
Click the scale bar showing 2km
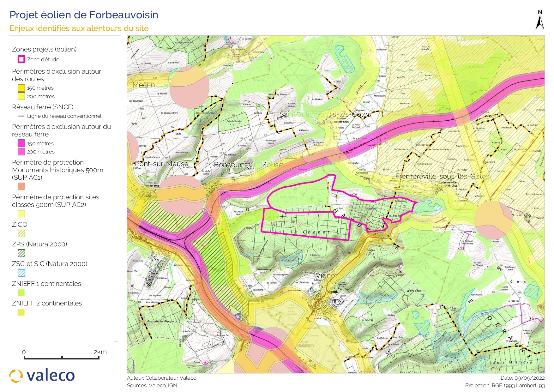[62, 357]
